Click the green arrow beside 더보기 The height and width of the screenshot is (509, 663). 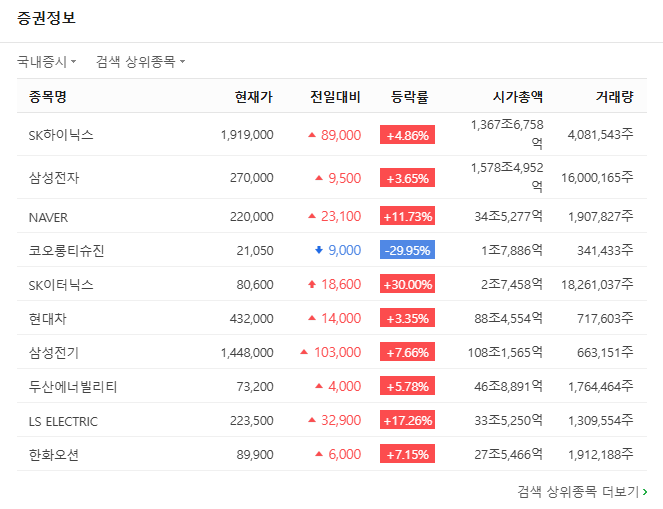[x=645, y=492]
